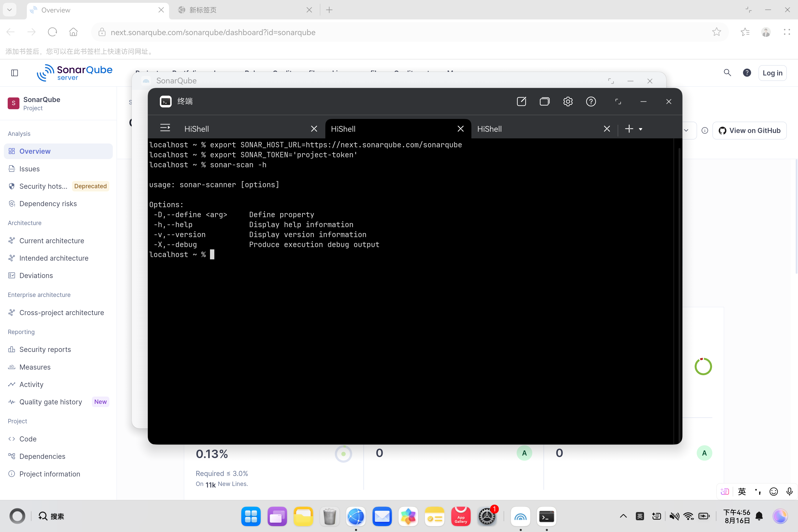Reload the page in the browser
Screen dimensions: 798x532
(x=52, y=32)
